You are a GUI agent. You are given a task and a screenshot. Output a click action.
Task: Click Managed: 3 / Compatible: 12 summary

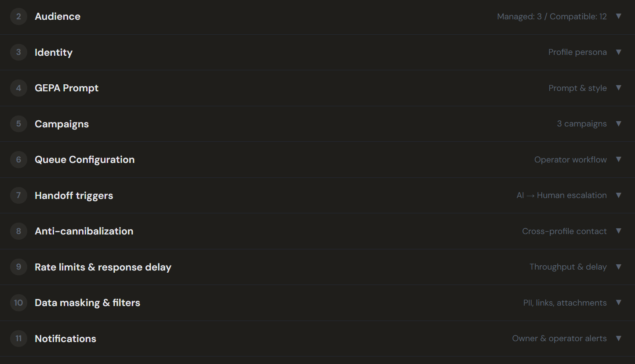point(552,17)
